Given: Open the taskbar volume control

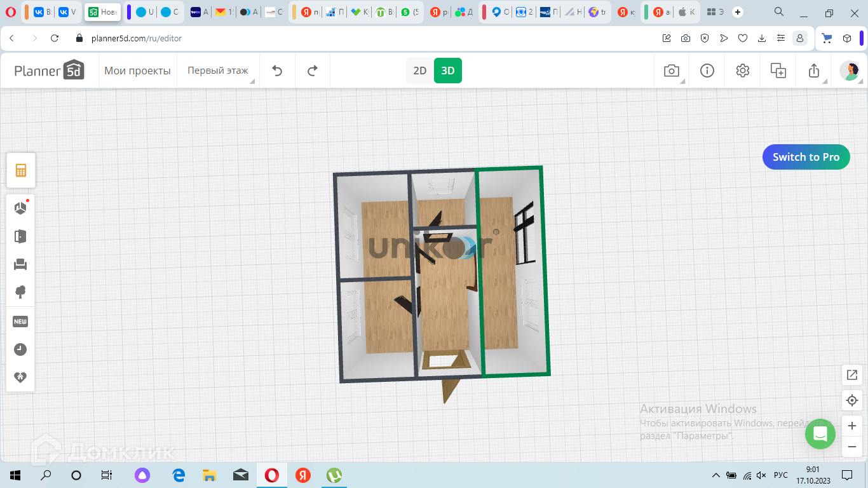Looking at the screenshot, I should pos(761,475).
